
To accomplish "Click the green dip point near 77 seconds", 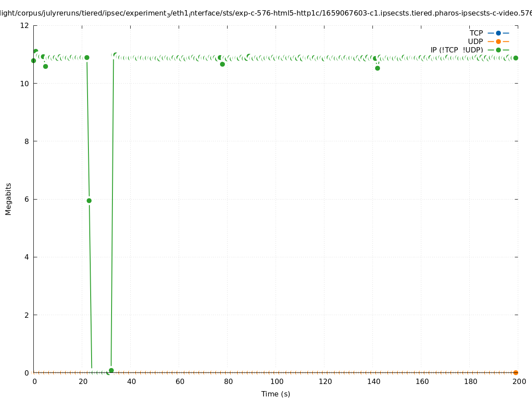I will [x=222, y=64].
